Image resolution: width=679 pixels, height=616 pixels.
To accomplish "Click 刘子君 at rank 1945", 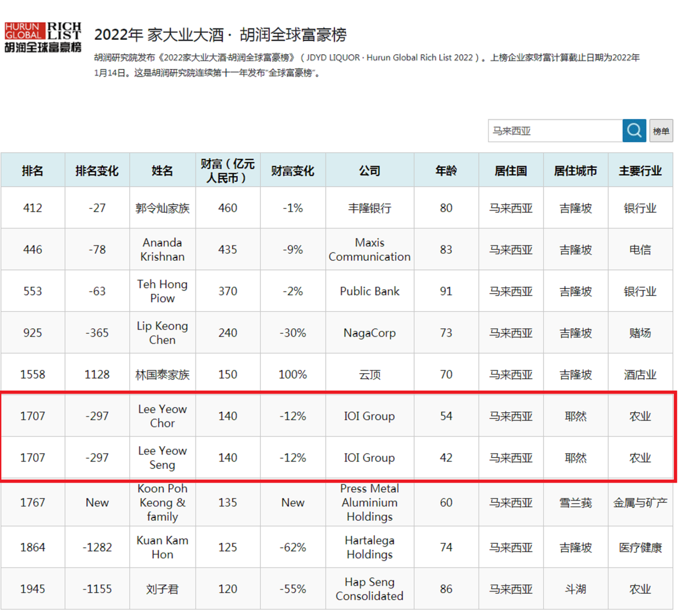I will coord(162,589).
